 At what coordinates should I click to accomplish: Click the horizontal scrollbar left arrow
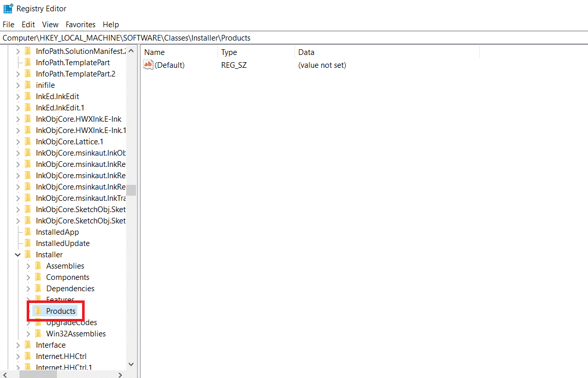click(5, 374)
